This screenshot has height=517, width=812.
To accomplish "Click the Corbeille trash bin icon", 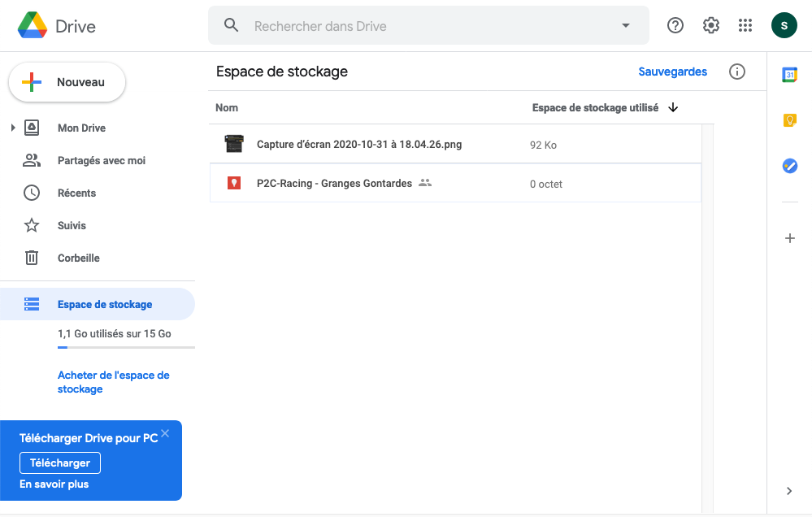I will (32, 258).
